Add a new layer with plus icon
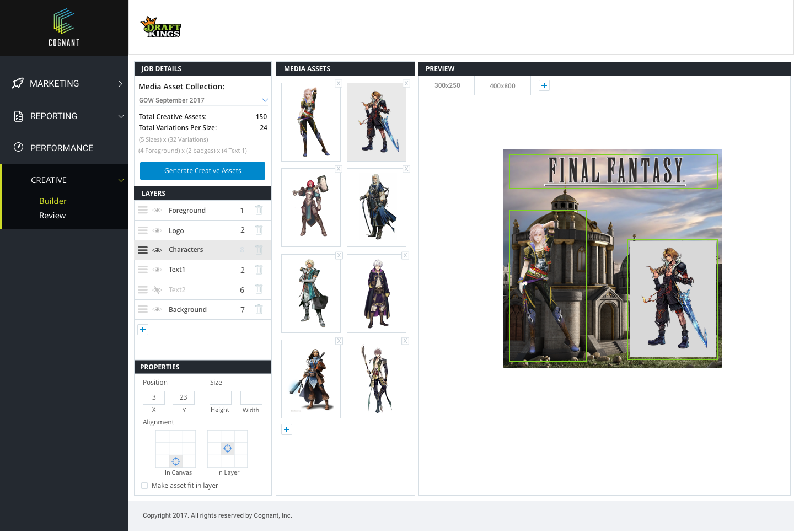 click(143, 330)
